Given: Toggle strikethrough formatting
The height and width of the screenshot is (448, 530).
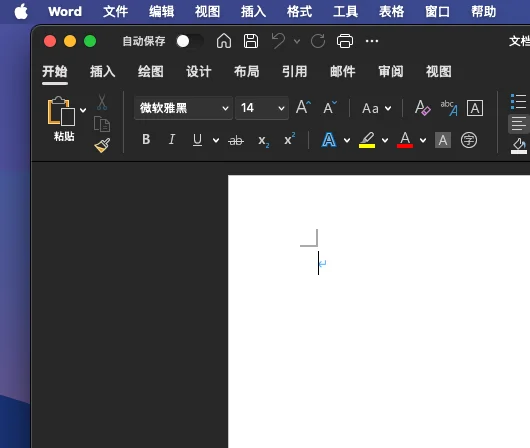Looking at the screenshot, I should [236, 140].
